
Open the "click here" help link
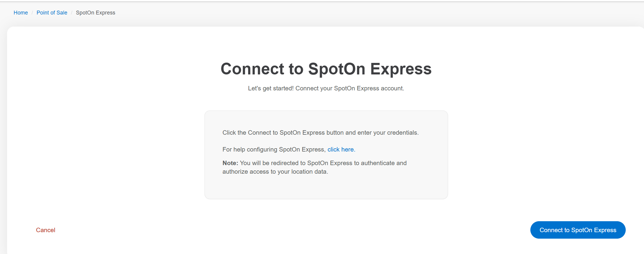click(341, 149)
